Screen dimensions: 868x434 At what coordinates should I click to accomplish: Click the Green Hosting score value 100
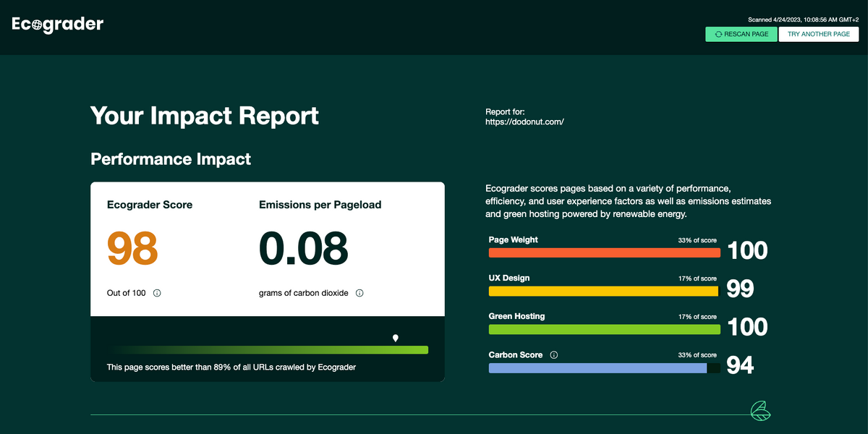coord(747,327)
